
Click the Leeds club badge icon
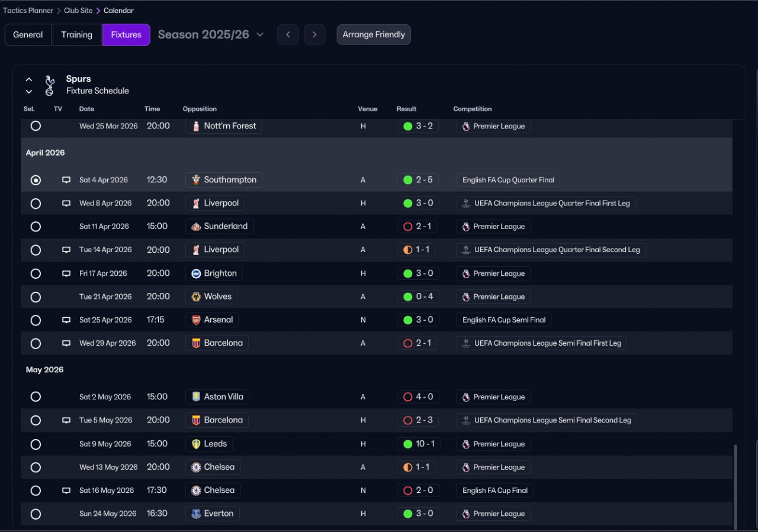(196, 444)
